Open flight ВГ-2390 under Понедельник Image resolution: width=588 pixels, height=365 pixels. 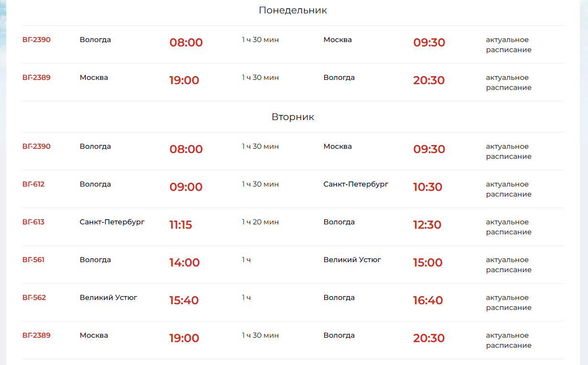pos(36,40)
